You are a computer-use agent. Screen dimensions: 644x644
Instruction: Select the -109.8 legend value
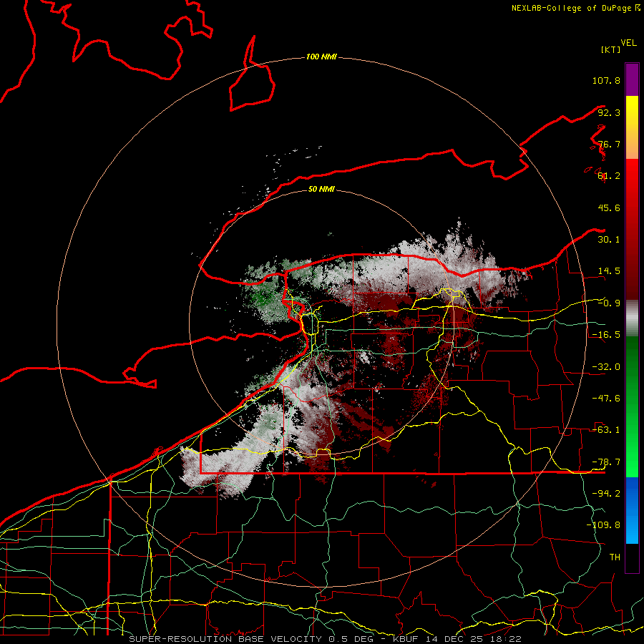pos(603,525)
